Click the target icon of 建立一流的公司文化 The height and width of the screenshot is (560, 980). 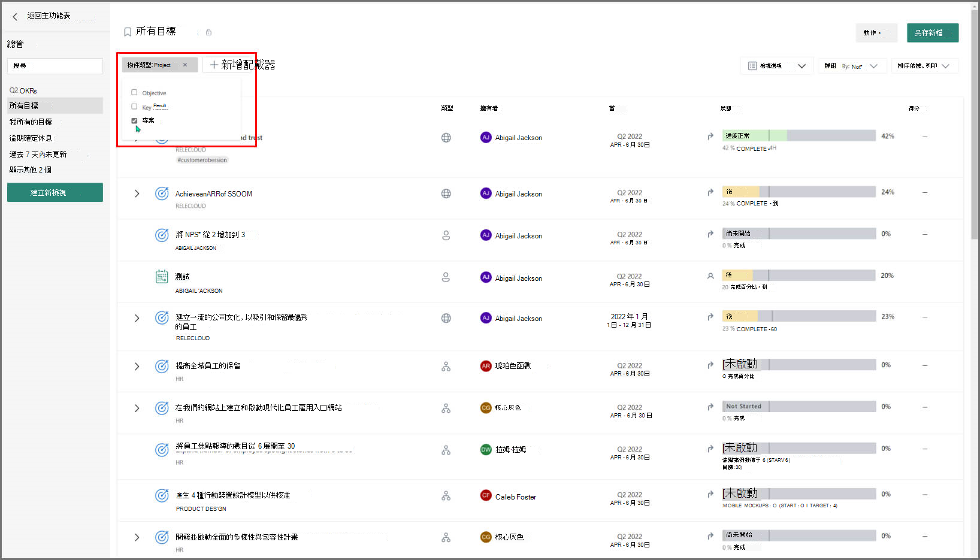[x=162, y=318]
